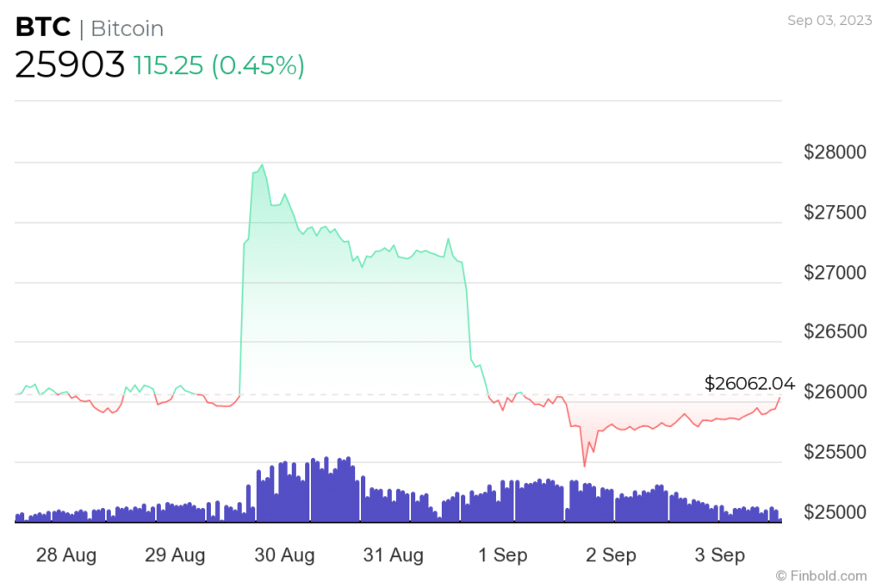Click the $25000 price axis label
This screenshot has width=882, height=588.
pos(834,513)
